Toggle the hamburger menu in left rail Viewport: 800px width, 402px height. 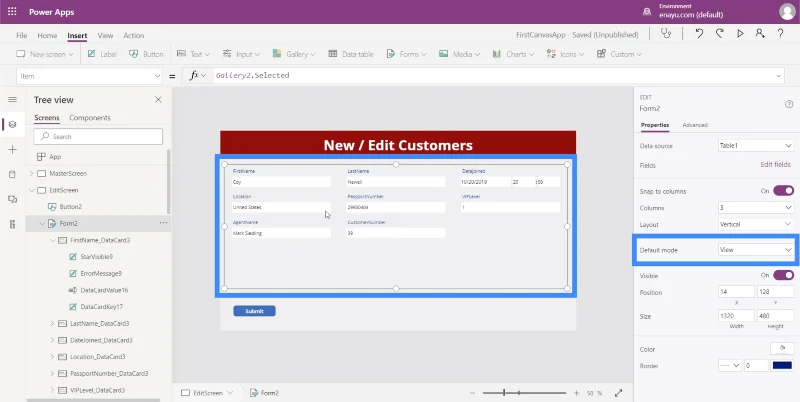pyautogui.click(x=13, y=99)
